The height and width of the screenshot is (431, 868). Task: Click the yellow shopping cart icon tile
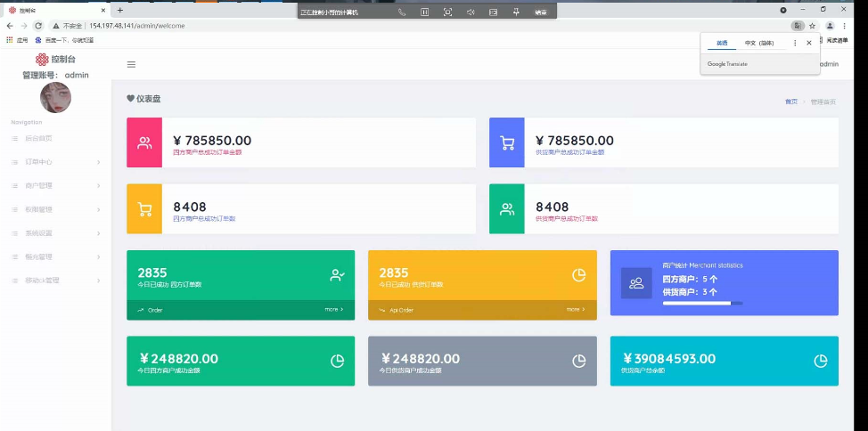tap(144, 209)
